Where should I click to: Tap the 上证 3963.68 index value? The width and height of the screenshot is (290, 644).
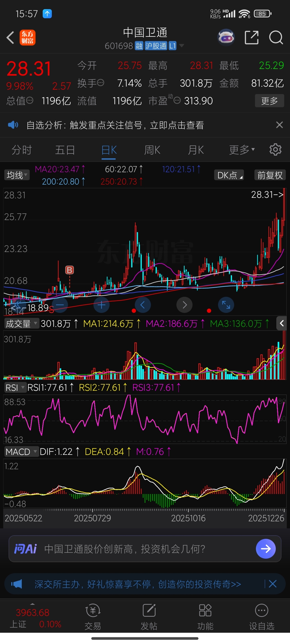click(32, 613)
